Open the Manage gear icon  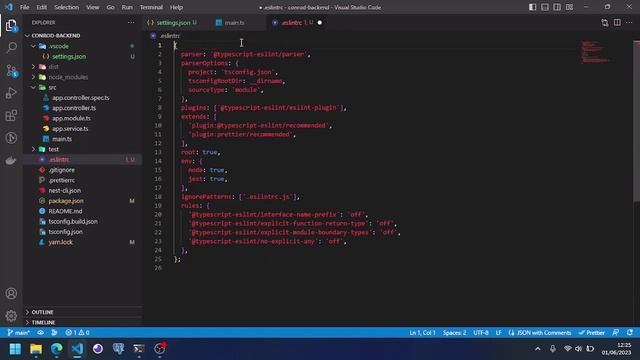point(11,316)
